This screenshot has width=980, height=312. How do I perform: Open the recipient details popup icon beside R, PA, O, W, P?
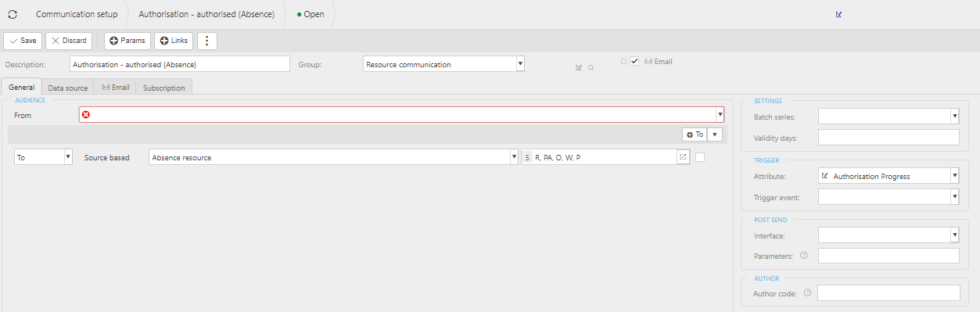(x=683, y=157)
